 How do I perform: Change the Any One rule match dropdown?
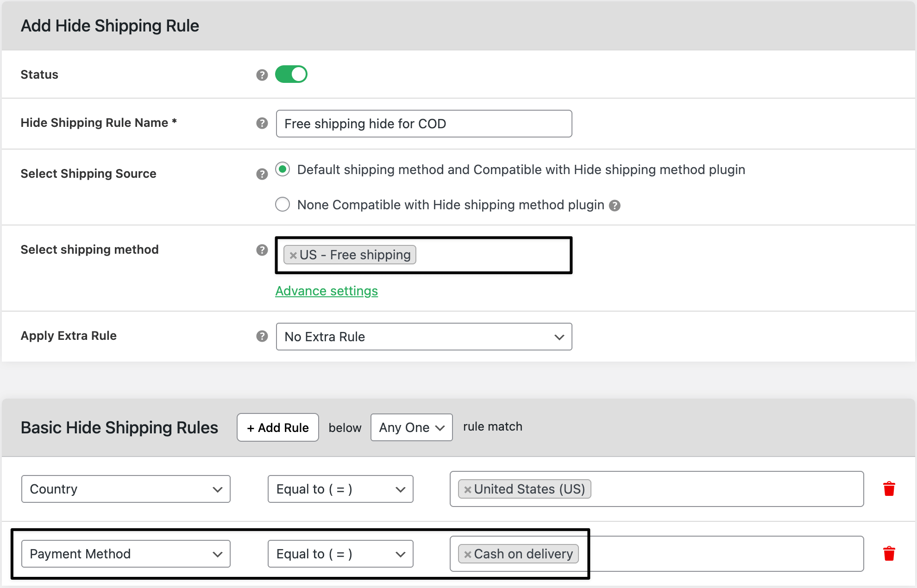click(x=411, y=427)
